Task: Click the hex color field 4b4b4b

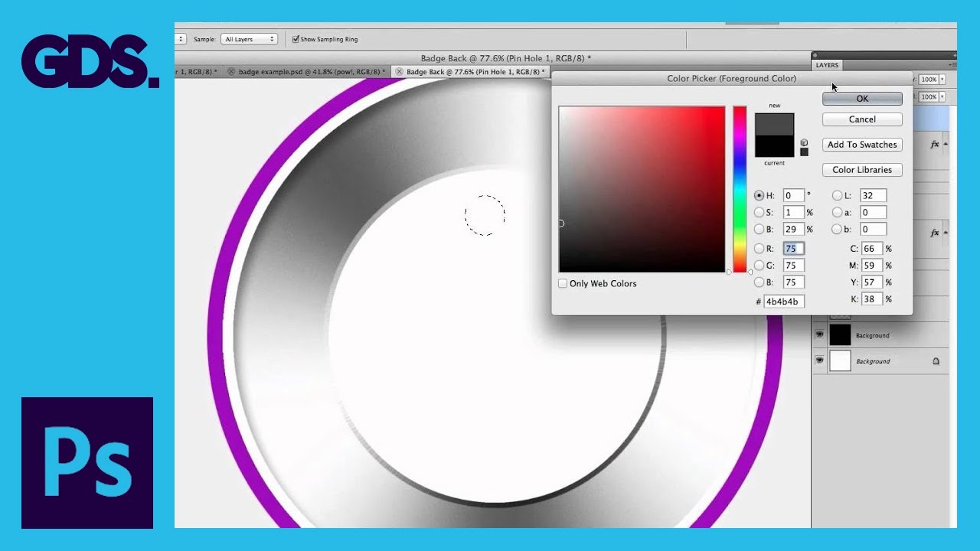Action: point(783,302)
